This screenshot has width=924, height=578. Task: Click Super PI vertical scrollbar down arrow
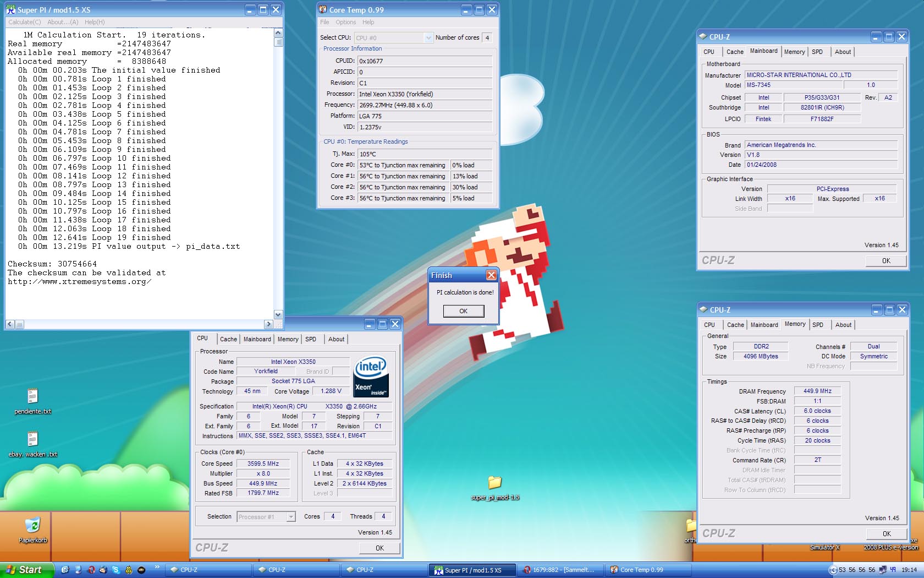tap(278, 315)
